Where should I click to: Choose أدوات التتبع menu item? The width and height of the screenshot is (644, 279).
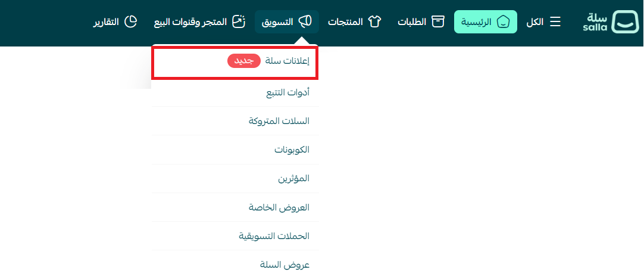288,92
